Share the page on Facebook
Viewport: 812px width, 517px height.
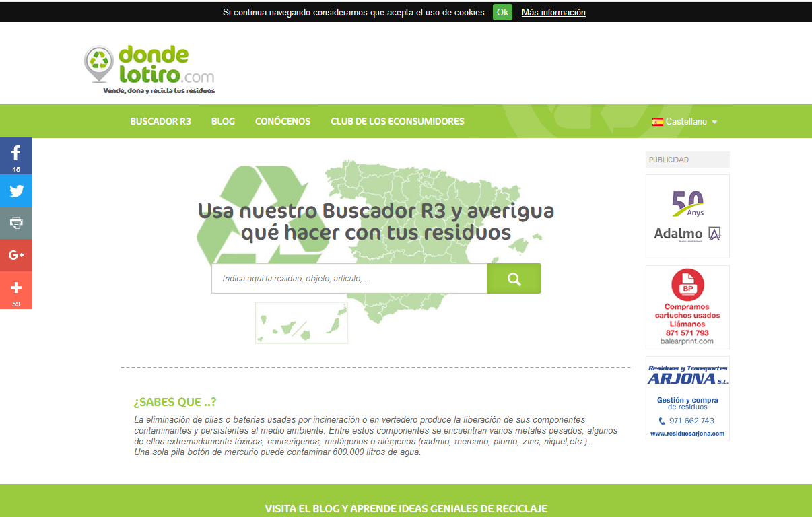coord(16,156)
